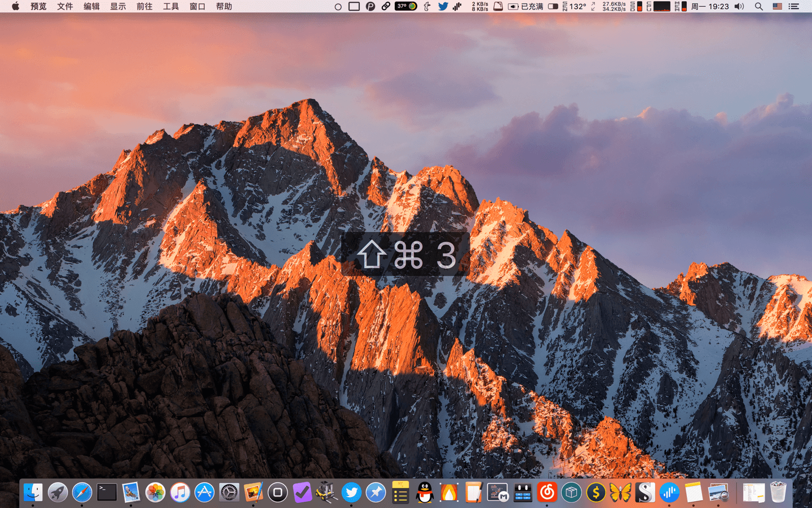Open OmniFocus purple checkmark in Dock
This screenshot has height=508, width=812.
click(x=302, y=492)
